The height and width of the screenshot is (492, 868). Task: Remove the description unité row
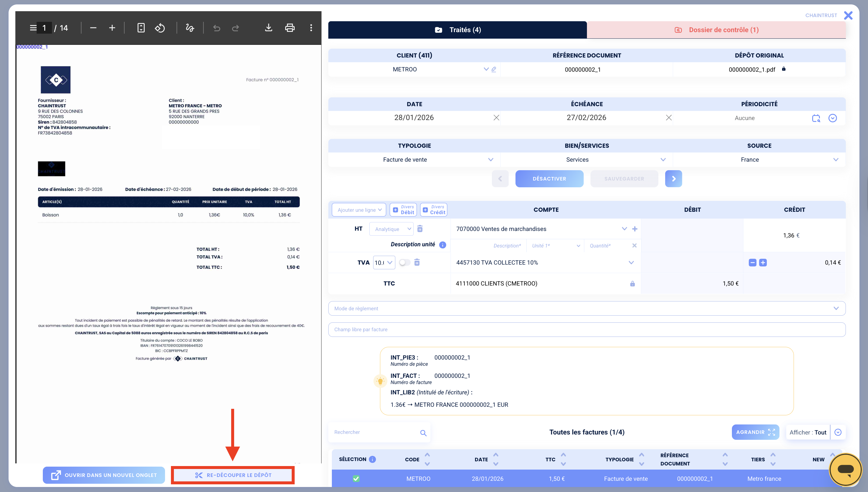(x=634, y=246)
